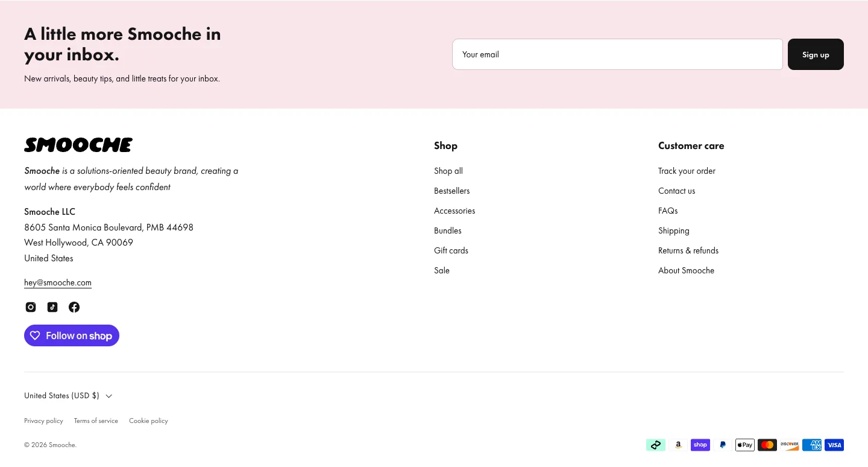Click the Smooche logo in the footer
The width and height of the screenshot is (868, 467).
point(78,145)
